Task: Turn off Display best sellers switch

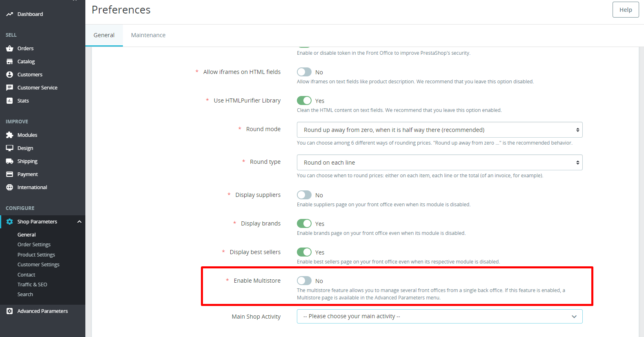Action: [304, 252]
